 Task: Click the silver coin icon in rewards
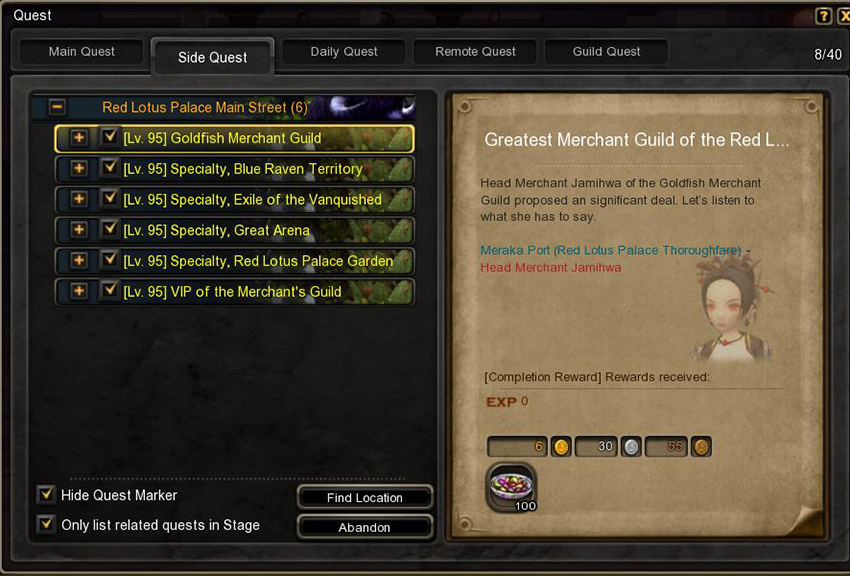[631, 447]
